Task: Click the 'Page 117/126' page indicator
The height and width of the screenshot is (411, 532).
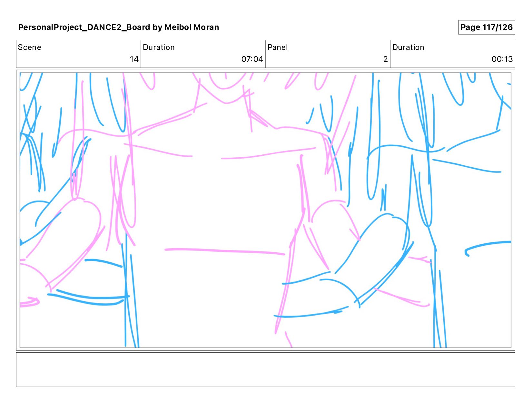Action: (x=487, y=27)
